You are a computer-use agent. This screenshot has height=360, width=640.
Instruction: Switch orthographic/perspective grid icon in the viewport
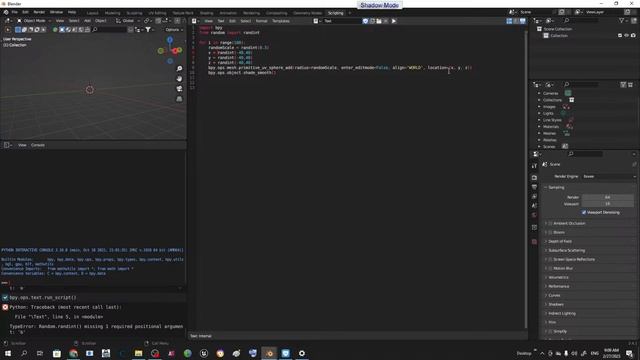point(179,99)
